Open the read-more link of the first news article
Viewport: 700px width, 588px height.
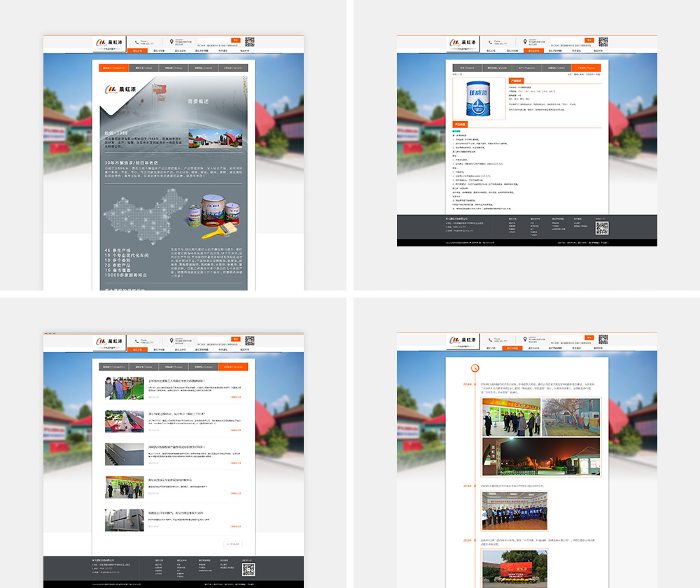[236, 397]
